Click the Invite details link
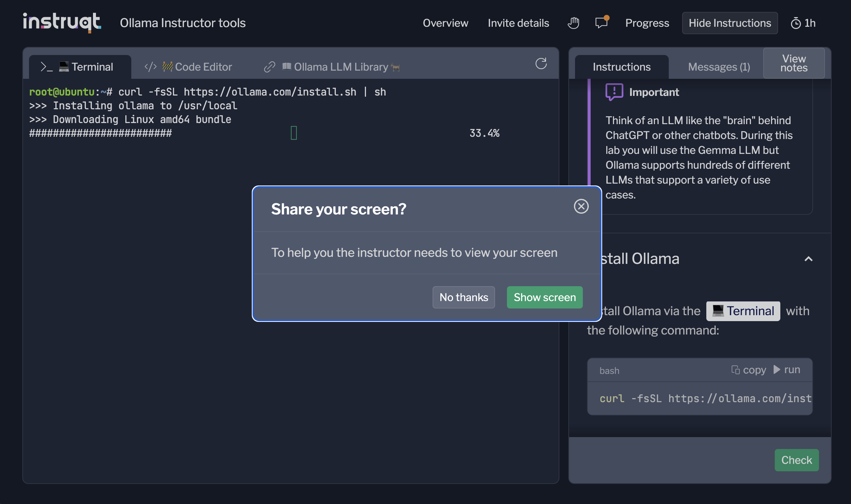This screenshot has width=851, height=504. [518, 23]
